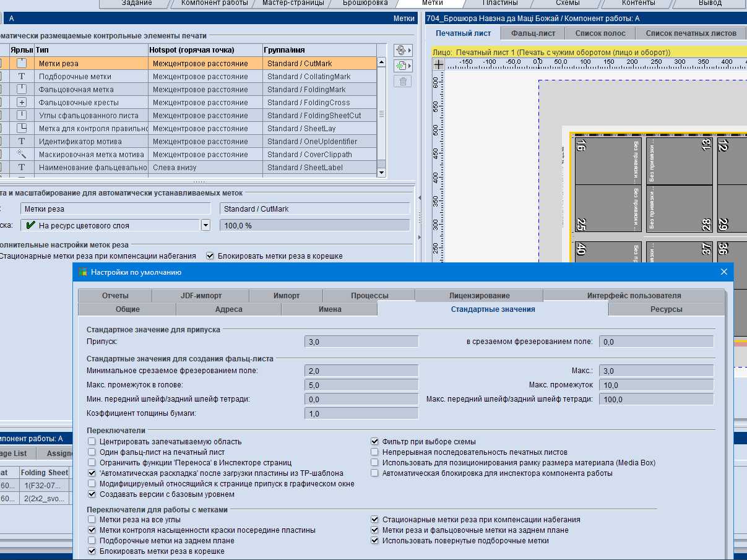Click the Фальцовочные кресты plus-box icon

tap(22, 103)
